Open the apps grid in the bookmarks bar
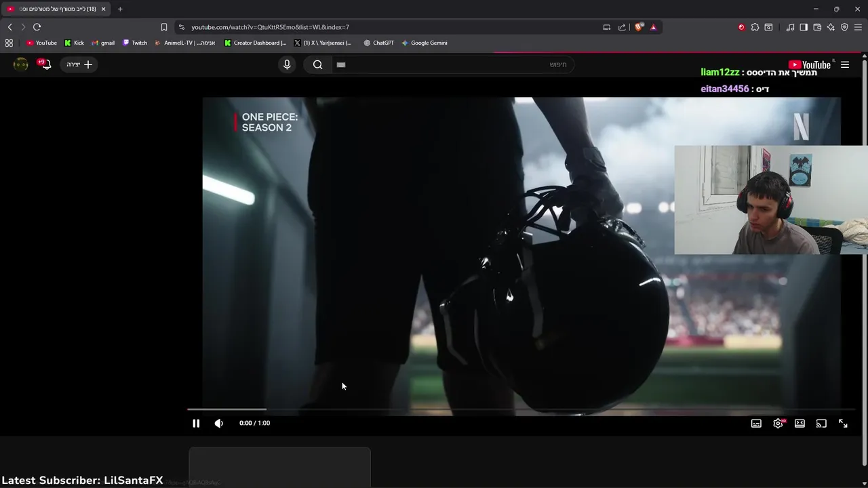The width and height of the screenshot is (868, 488). 9,43
